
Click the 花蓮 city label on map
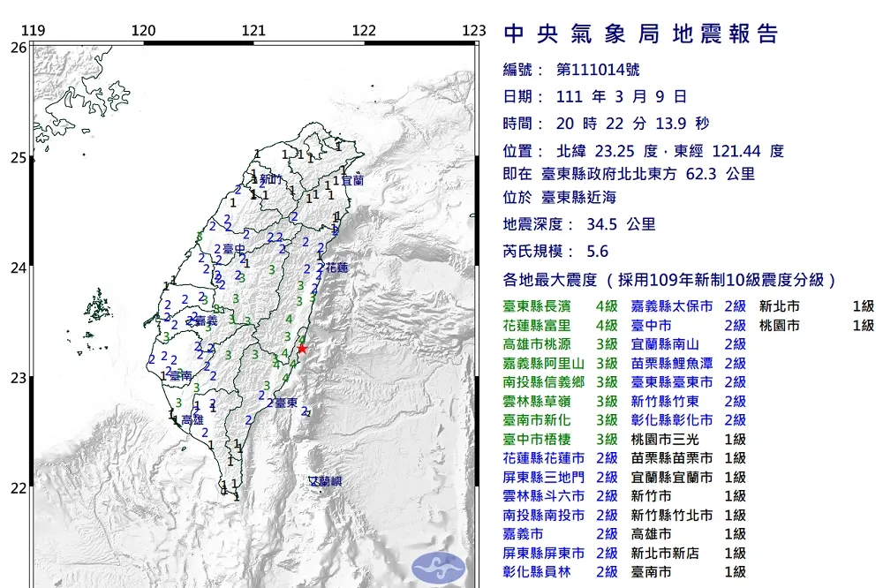point(336,268)
